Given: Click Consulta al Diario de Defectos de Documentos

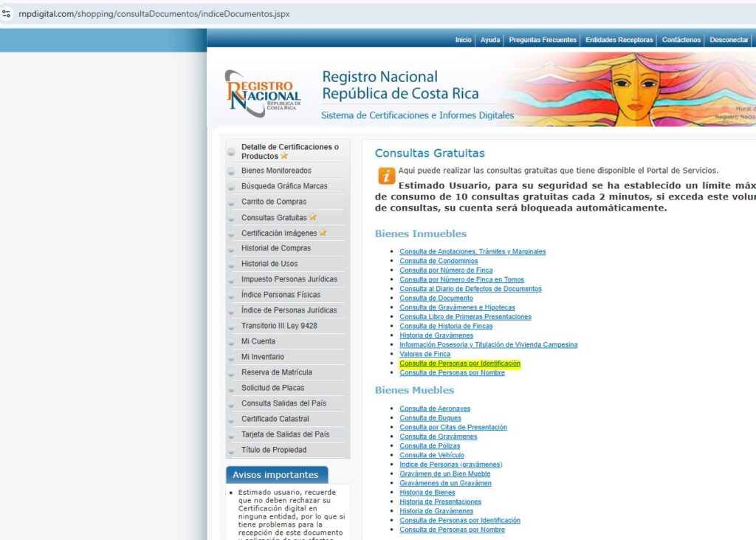Looking at the screenshot, I should click(x=470, y=289).
